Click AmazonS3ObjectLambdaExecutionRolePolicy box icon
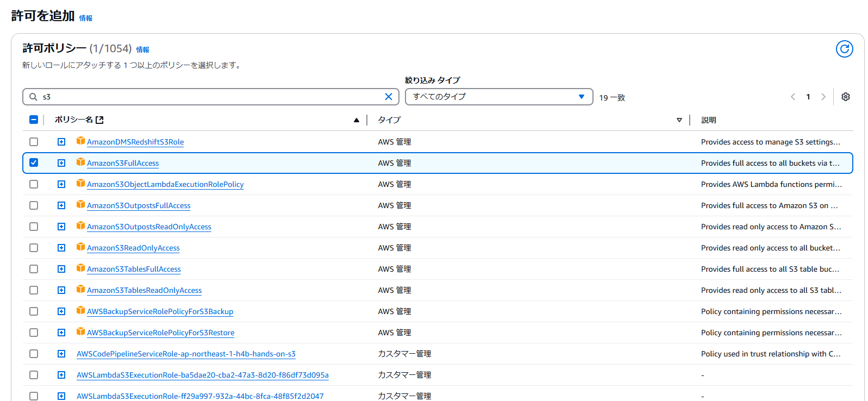868x401 pixels. [80, 183]
